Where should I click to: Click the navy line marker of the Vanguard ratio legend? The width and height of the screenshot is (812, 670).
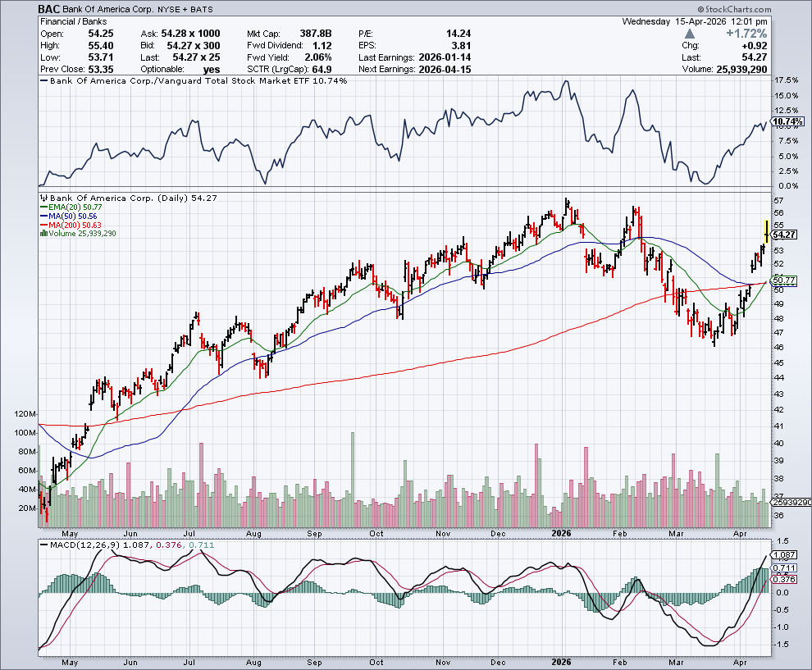point(44,81)
